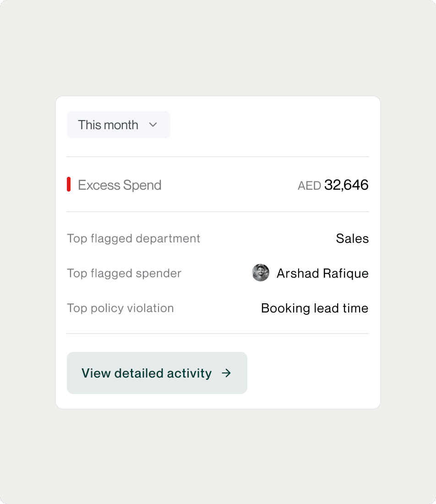Click the 32,646 excess spend amount
This screenshot has width=436, height=504.
[x=346, y=185]
